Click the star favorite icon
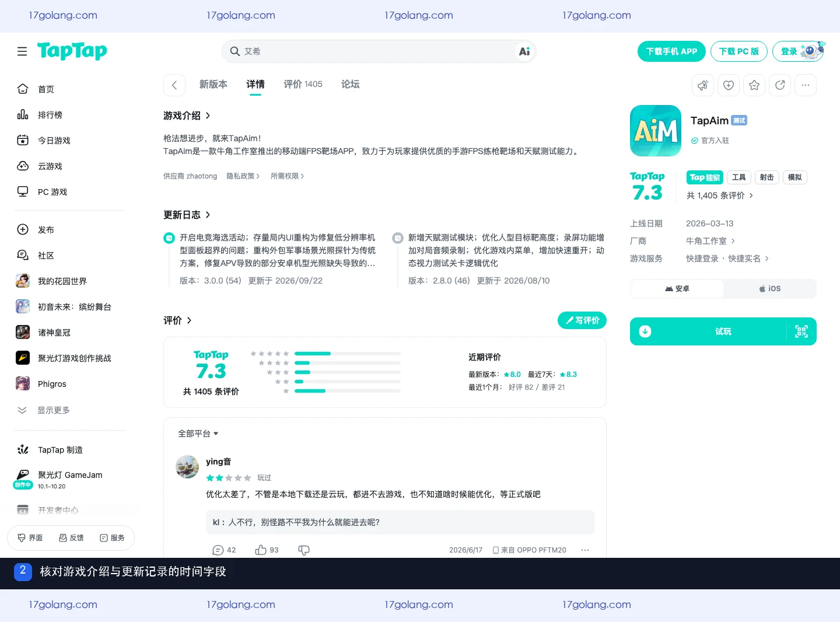Screen dimensions: 840x622 [754, 85]
